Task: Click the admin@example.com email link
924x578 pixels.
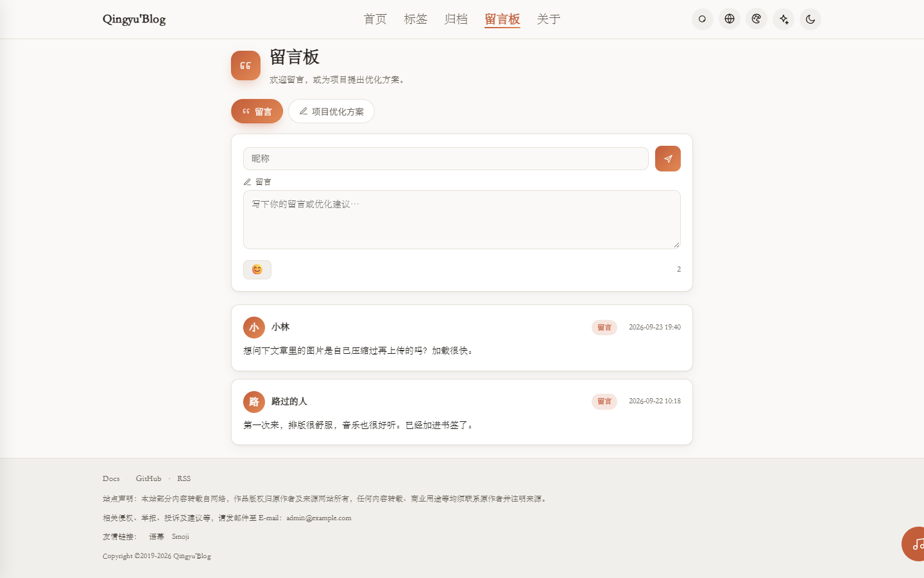Action: tap(319, 518)
